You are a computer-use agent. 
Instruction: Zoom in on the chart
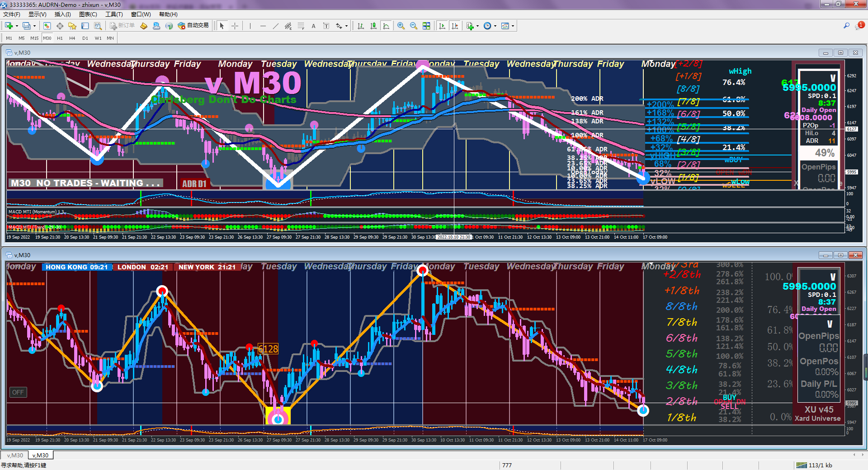[x=401, y=26]
